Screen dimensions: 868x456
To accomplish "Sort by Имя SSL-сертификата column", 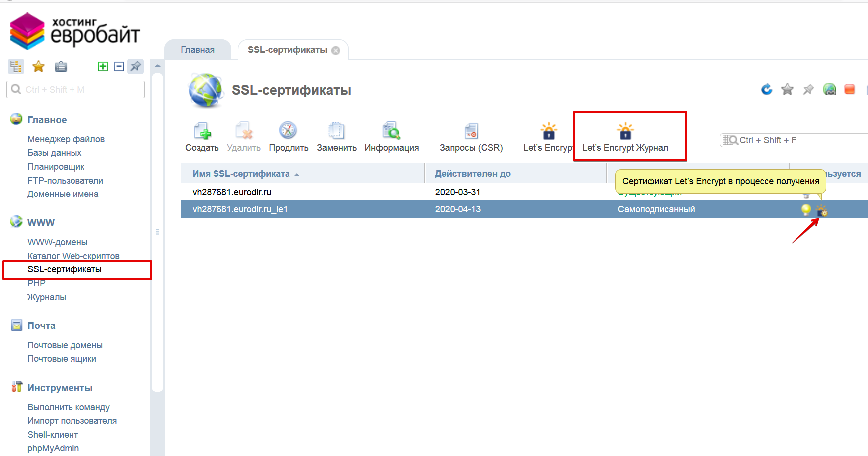I will click(241, 174).
